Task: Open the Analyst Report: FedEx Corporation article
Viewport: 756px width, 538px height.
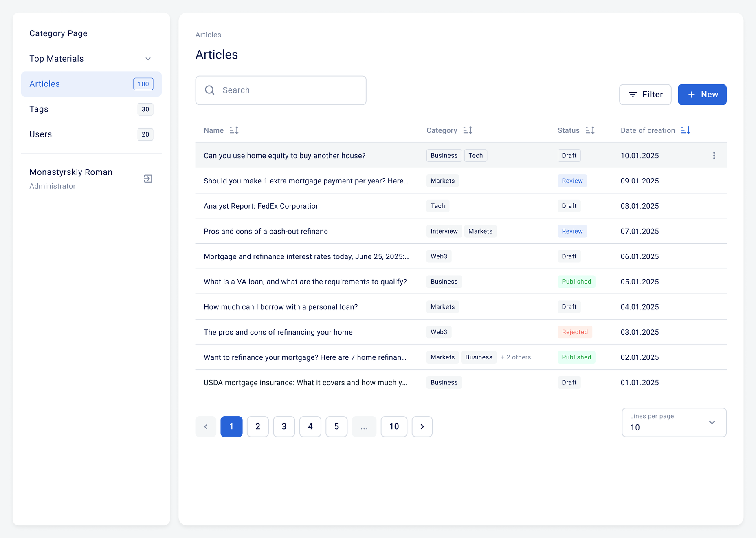Action: [x=262, y=206]
